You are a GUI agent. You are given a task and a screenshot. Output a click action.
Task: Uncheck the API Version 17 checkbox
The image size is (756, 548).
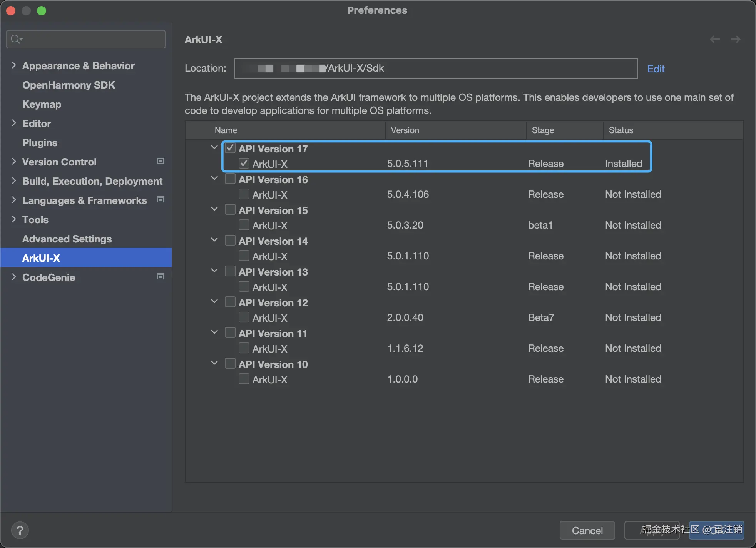click(x=230, y=147)
